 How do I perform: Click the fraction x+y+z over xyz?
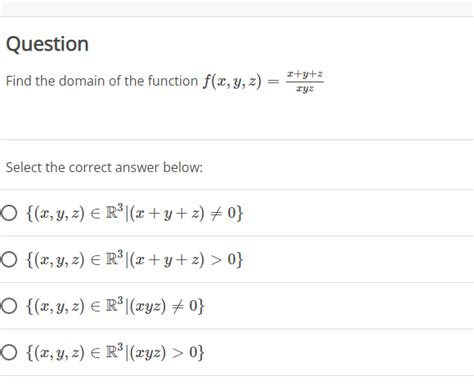[x=305, y=81]
